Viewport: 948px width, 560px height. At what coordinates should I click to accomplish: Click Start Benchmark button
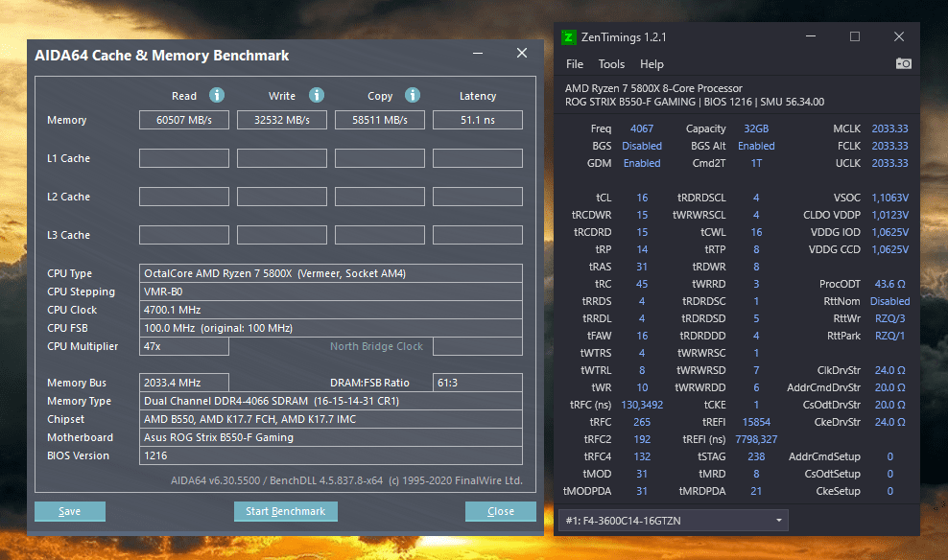285,511
